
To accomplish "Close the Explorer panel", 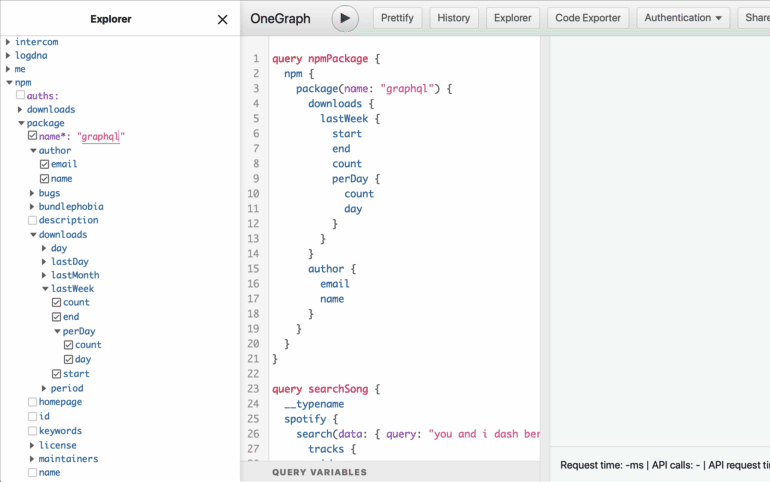I will 222,19.
